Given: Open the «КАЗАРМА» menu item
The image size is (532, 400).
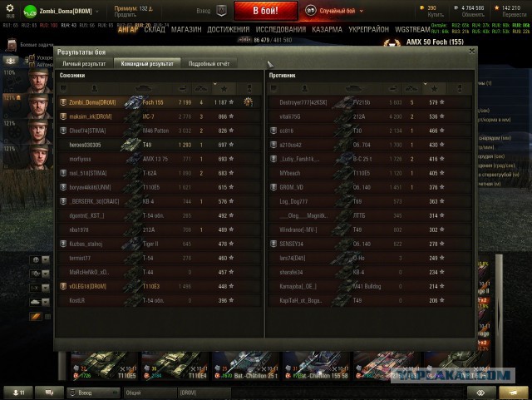Looking at the screenshot, I should point(327,30).
